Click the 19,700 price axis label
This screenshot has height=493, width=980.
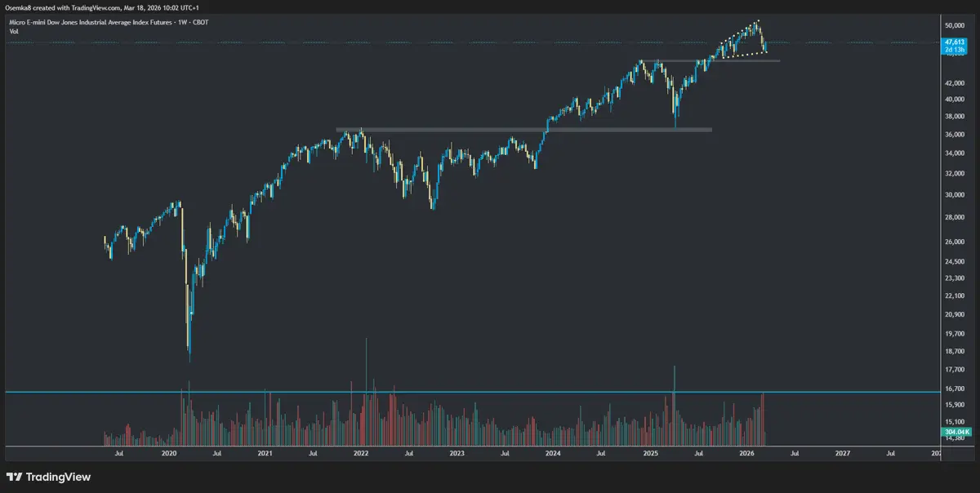(954, 333)
